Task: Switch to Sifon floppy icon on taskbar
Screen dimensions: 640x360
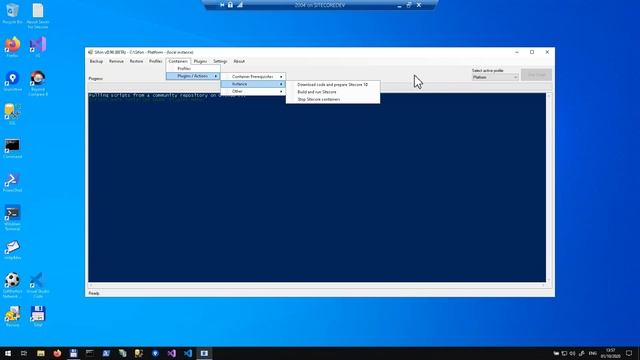Action: pyautogui.click(x=73, y=353)
